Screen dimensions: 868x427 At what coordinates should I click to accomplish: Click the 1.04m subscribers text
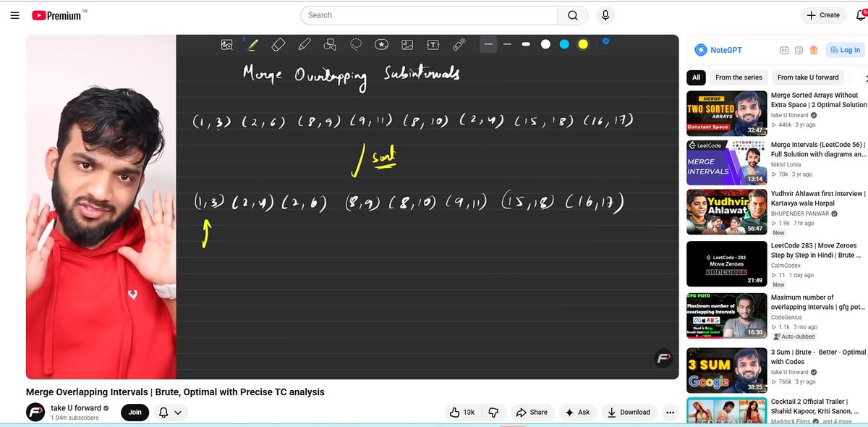(x=75, y=418)
